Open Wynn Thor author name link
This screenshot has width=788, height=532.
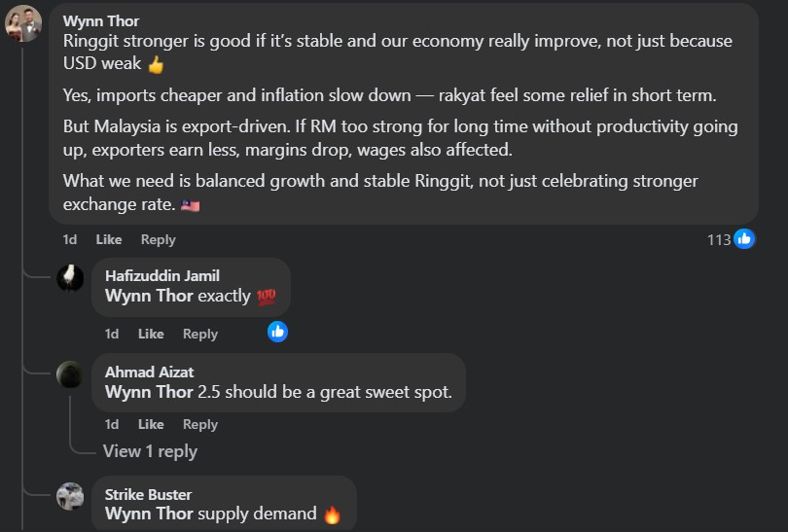coord(101,20)
